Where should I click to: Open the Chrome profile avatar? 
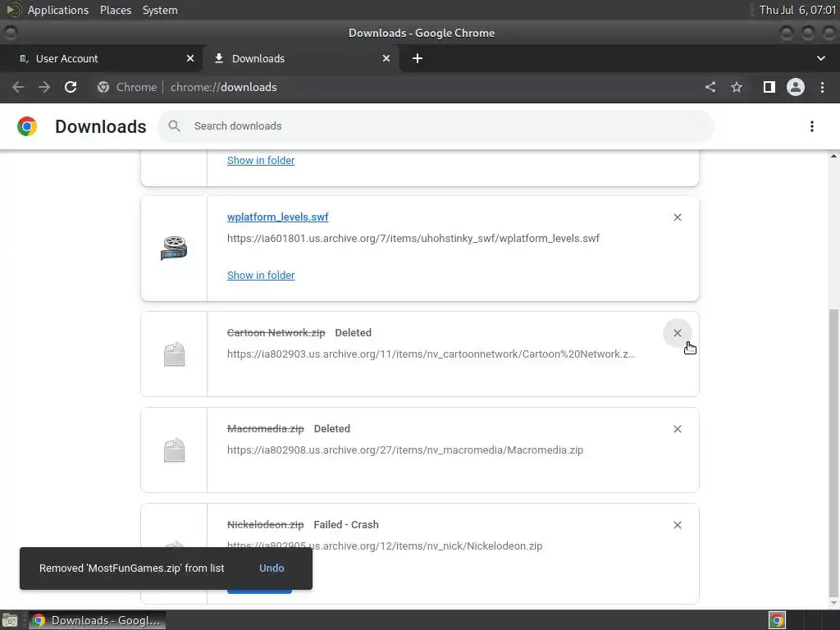point(796,87)
